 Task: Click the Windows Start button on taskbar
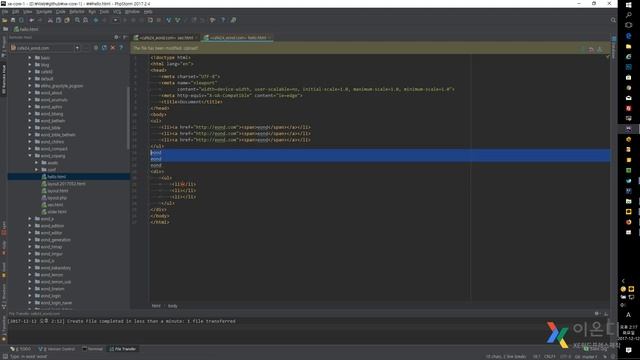click(629, 4)
